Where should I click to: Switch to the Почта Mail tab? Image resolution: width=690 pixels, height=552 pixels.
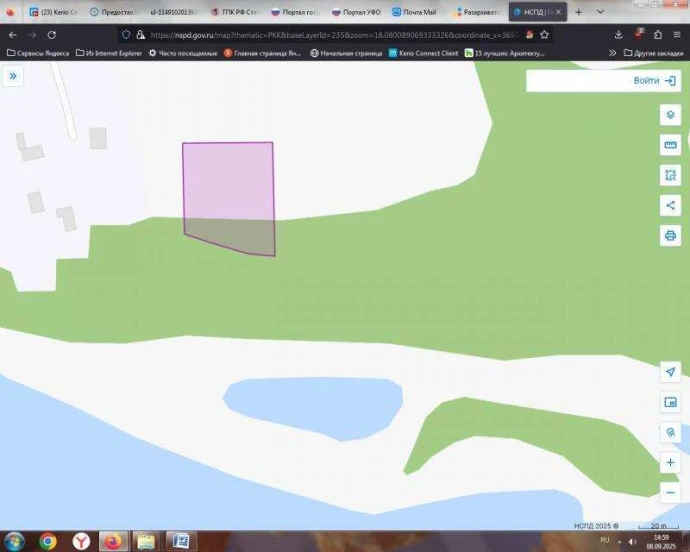pyautogui.click(x=413, y=12)
